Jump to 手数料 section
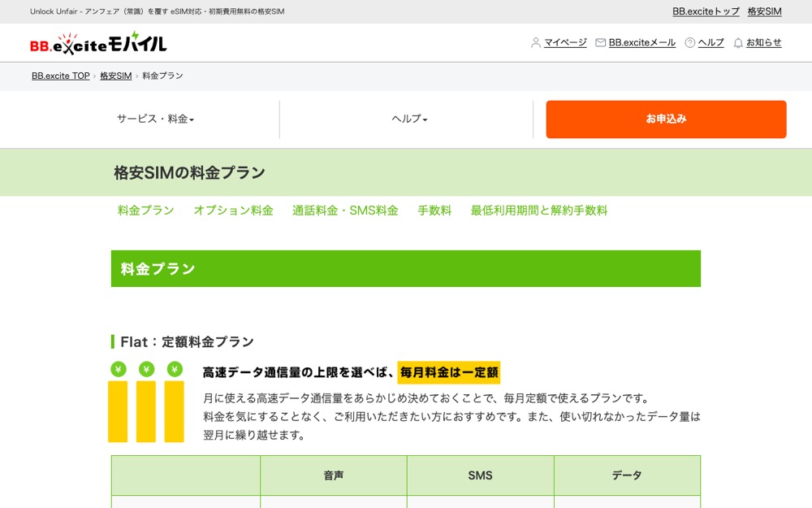Viewport: 812px width, 508px height. point(434,211)
